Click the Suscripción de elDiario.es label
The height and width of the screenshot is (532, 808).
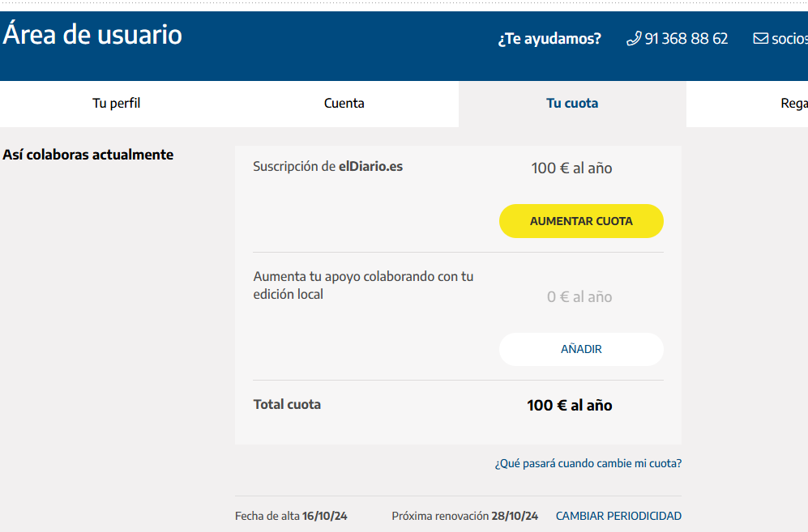click(327, 166)
